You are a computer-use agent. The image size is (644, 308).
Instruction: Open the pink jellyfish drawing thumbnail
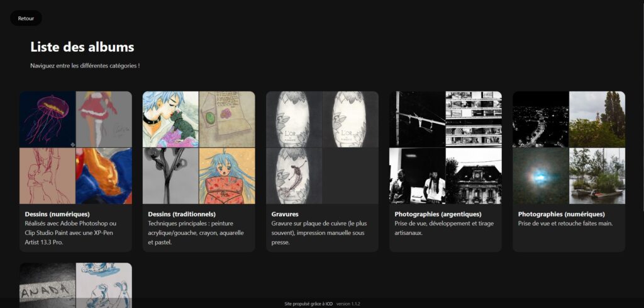click(47, 119)
